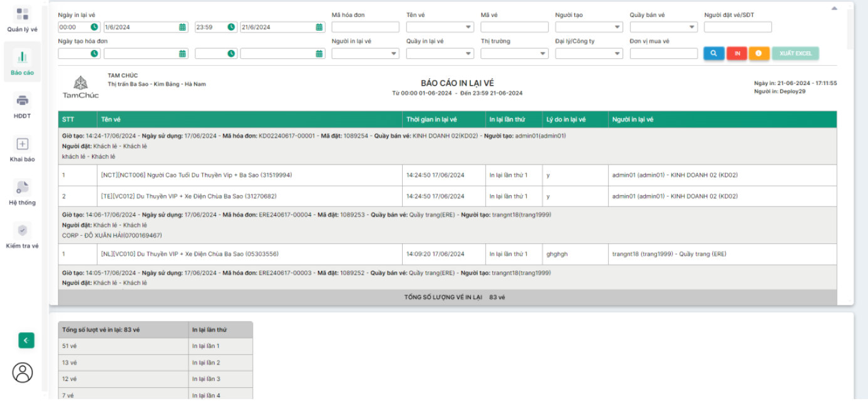Open clock picker for 23:59 end time

231,28
